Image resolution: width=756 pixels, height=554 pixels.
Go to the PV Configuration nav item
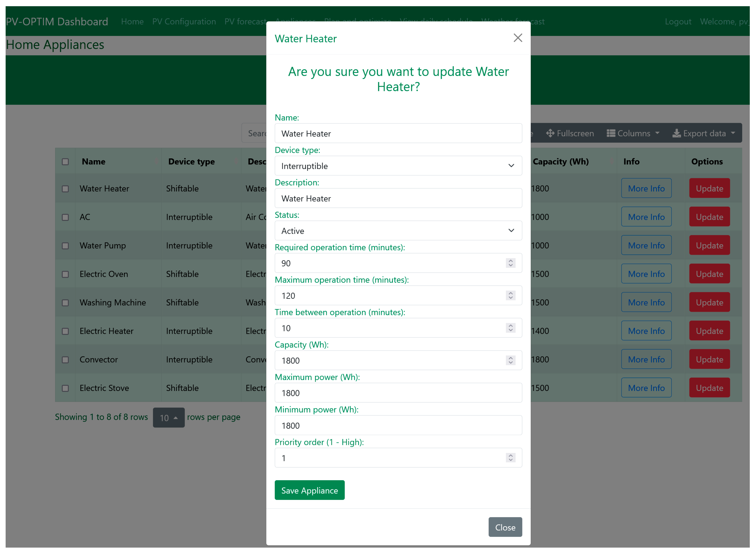pyautogui.click(x=184, y=22)
